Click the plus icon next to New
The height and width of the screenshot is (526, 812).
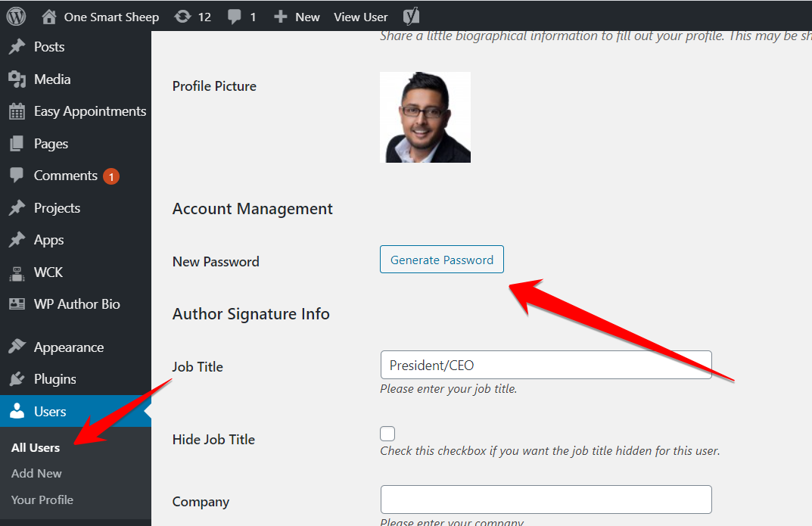pyautogui.click(x=280, y=17)
